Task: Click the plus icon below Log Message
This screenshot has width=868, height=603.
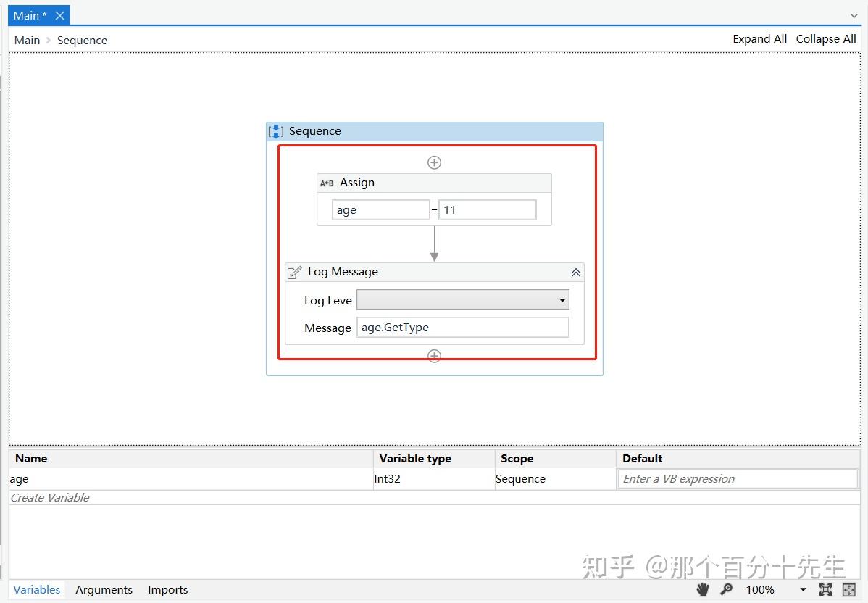Action: pyautogui.click(x=434, y=356)
